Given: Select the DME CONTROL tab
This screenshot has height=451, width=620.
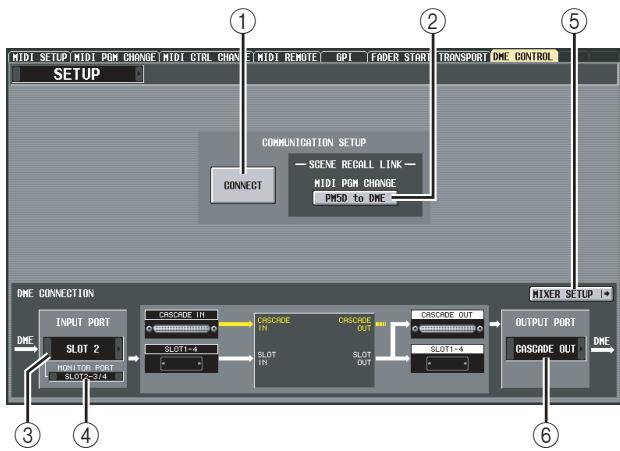Looking at the screenshot, I should 523,57.
